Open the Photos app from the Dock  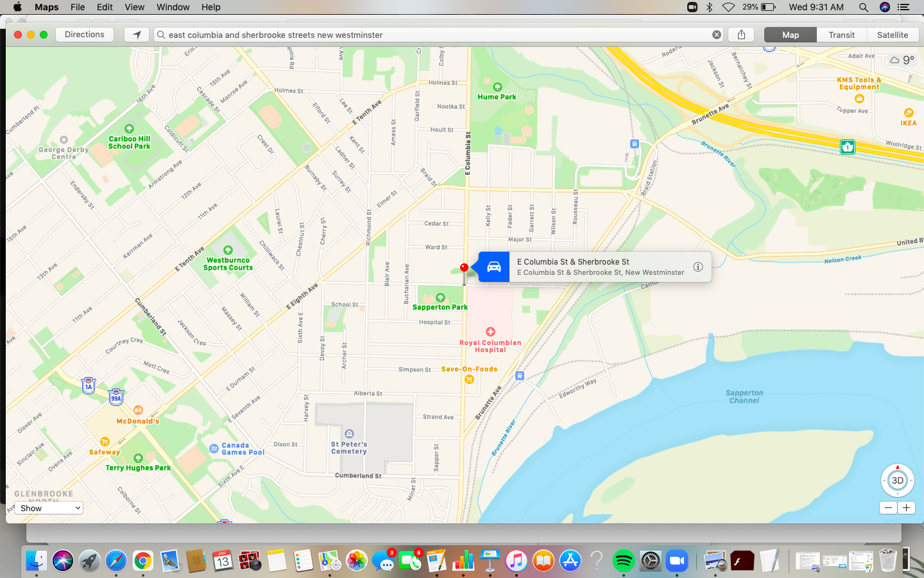(356, 561)
